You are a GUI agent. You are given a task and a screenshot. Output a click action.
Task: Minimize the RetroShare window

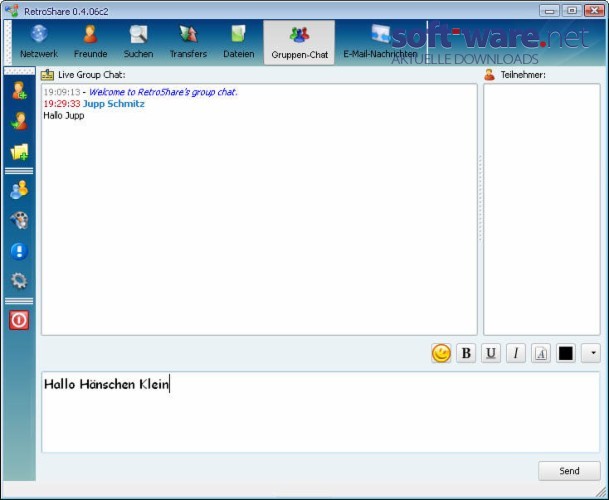[x=549, y=11]
